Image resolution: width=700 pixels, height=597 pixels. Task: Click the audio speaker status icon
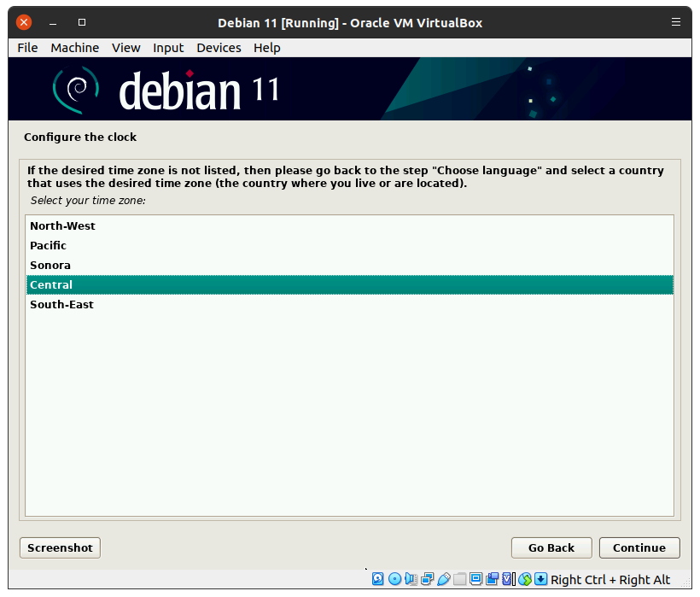[x=411, y=579]
